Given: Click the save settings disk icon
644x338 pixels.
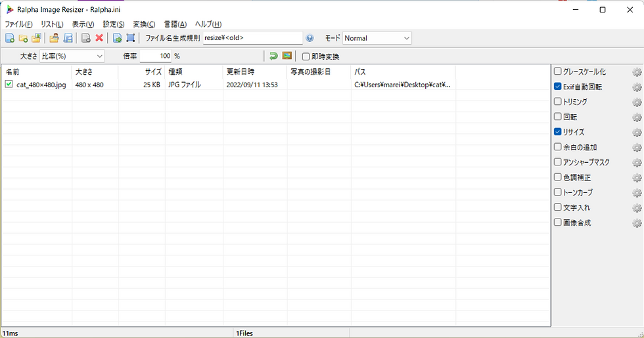Looking at the screenshot, I should (68, 38).
